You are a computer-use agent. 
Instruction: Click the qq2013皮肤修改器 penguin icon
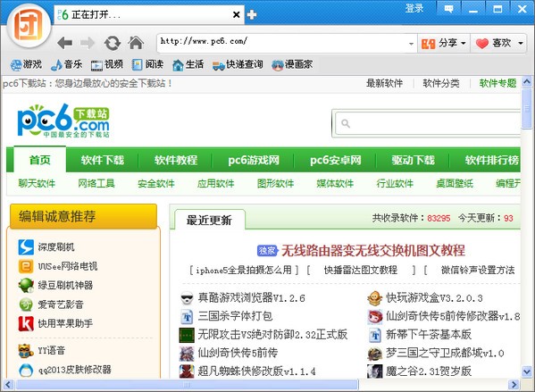(26, 370)
